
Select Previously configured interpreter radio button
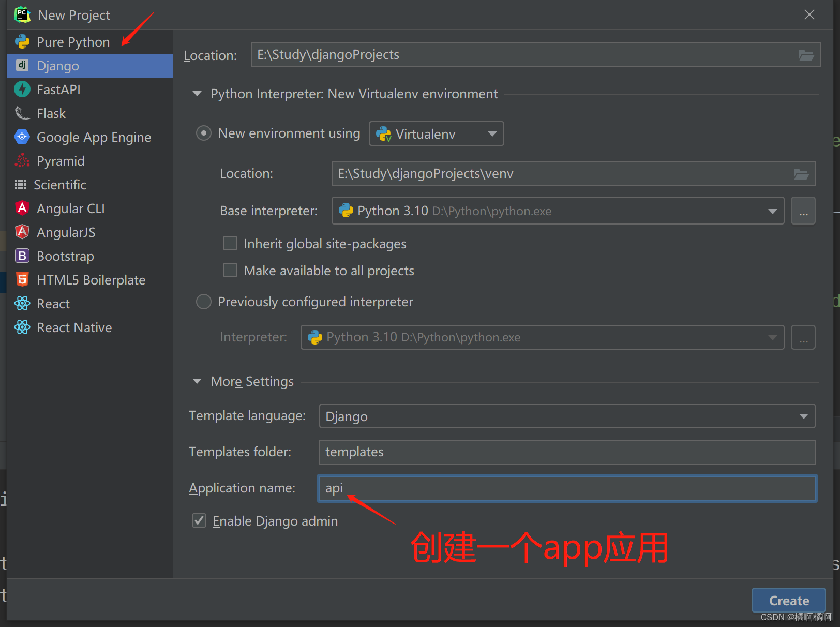pos(204,302)
